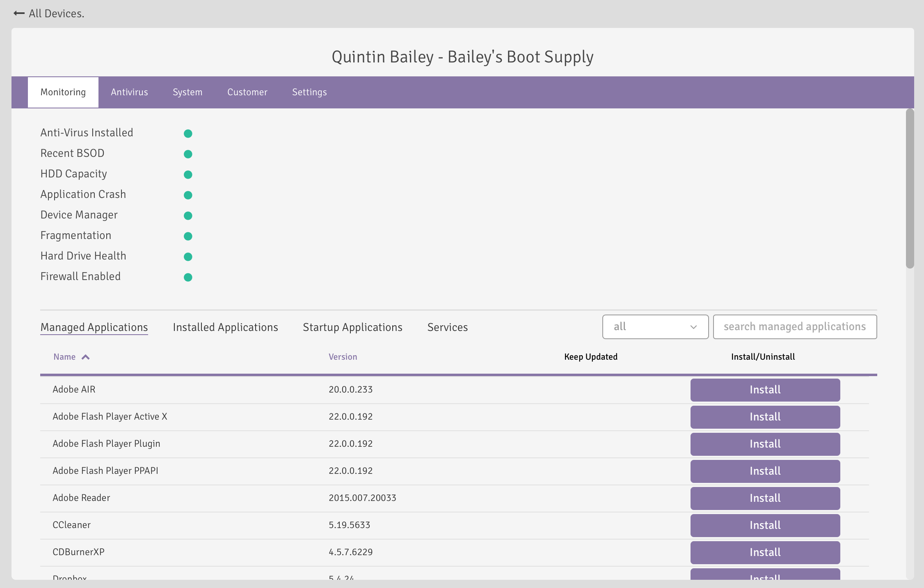Sort applications by the Name header
The width and height of the screenshot is (924, 588).
click(64, 357)
